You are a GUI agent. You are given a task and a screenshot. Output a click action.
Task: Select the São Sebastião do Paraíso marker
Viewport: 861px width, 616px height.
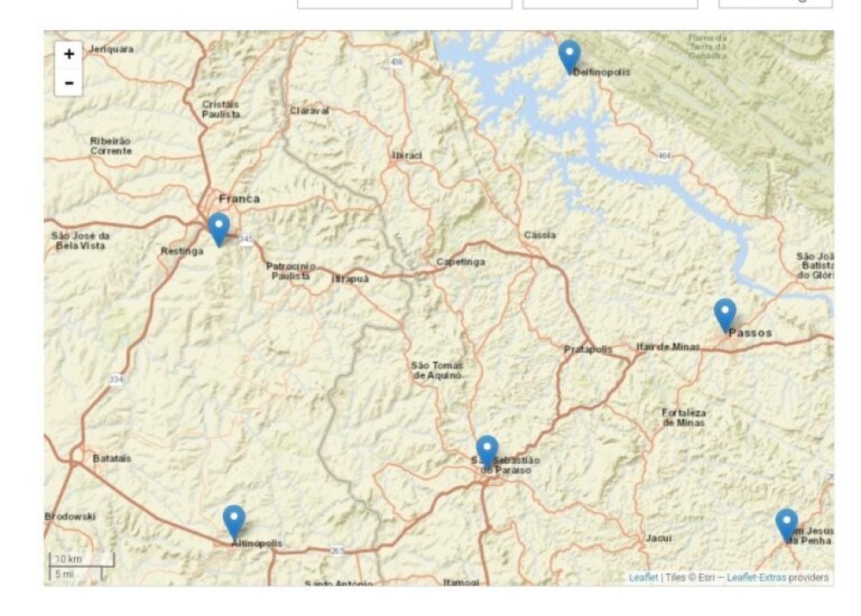click(x=487, y=453)
